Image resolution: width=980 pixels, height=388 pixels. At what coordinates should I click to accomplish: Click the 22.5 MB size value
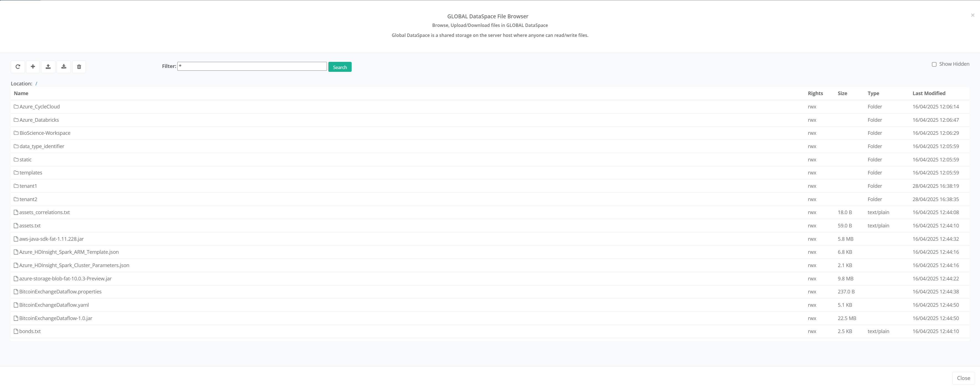(x=847, y=318)
